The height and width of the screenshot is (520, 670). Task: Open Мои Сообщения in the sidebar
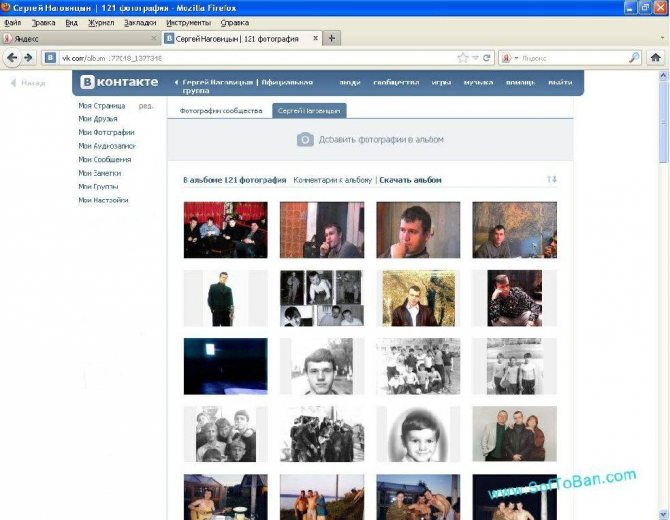pyautogui.click(x=105, y=159)
